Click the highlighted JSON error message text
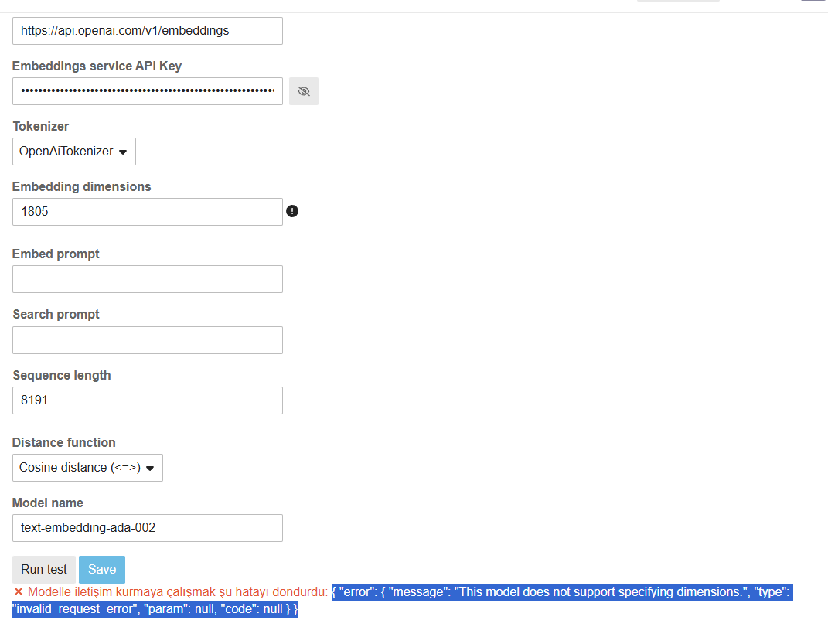Screen dimensions: 828x644 403,600
